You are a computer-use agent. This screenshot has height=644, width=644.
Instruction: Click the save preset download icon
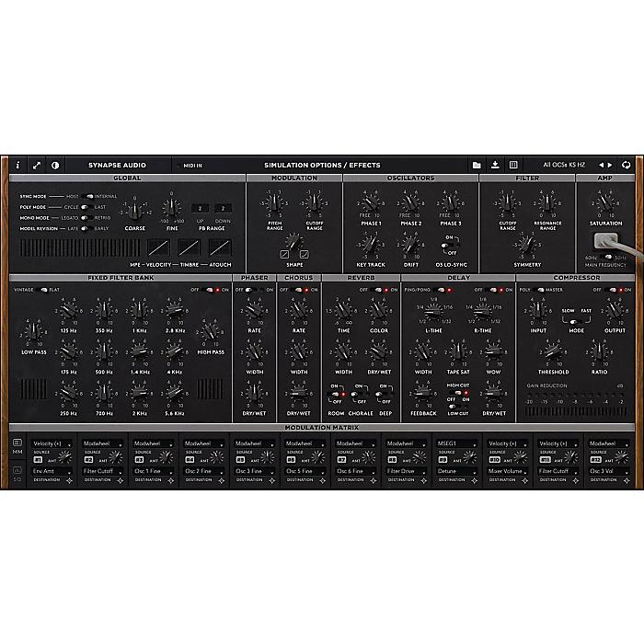tap(495, 165)
